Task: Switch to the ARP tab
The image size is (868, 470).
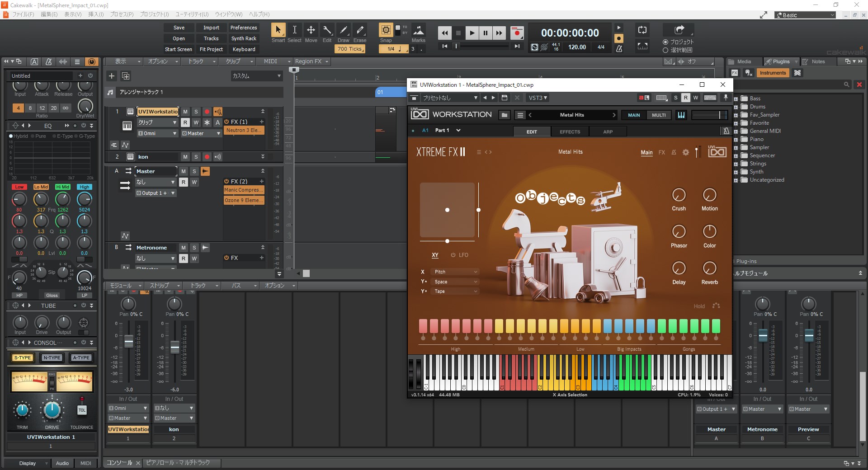Action: (608, 132)
